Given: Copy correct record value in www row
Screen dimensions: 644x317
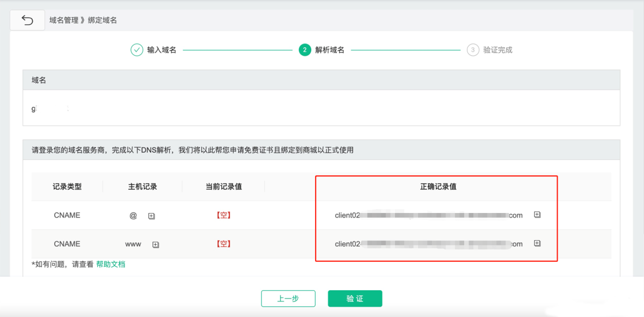Looking at the screenshot, I should click(537, 243).
